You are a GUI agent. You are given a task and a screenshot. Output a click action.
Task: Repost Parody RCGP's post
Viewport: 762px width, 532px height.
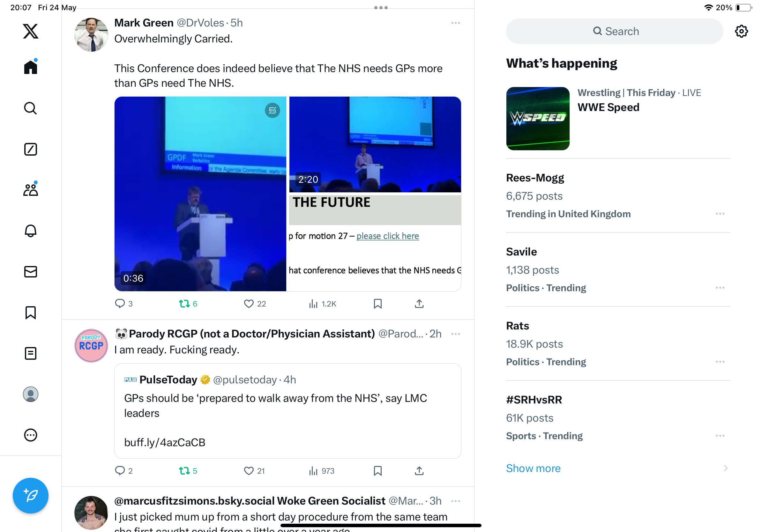tap(188, 471)
